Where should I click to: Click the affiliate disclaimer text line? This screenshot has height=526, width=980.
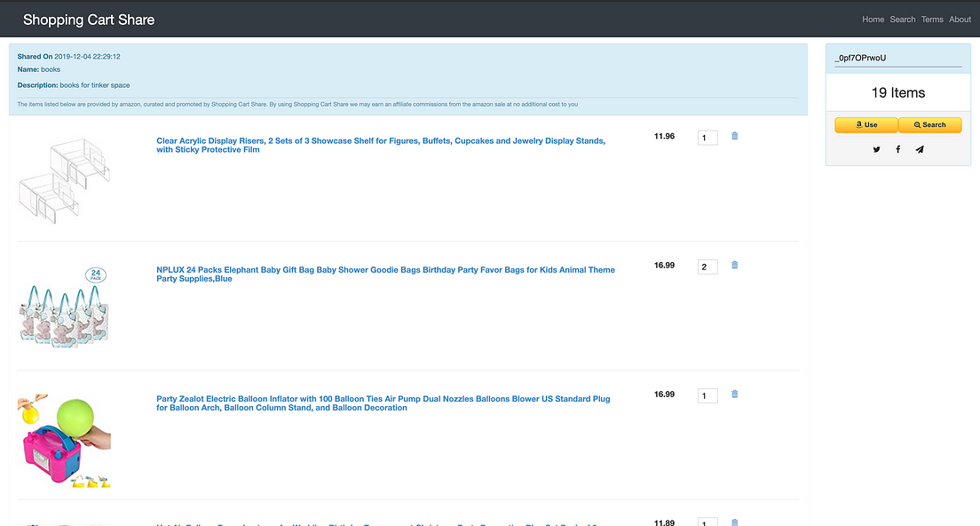297,105
